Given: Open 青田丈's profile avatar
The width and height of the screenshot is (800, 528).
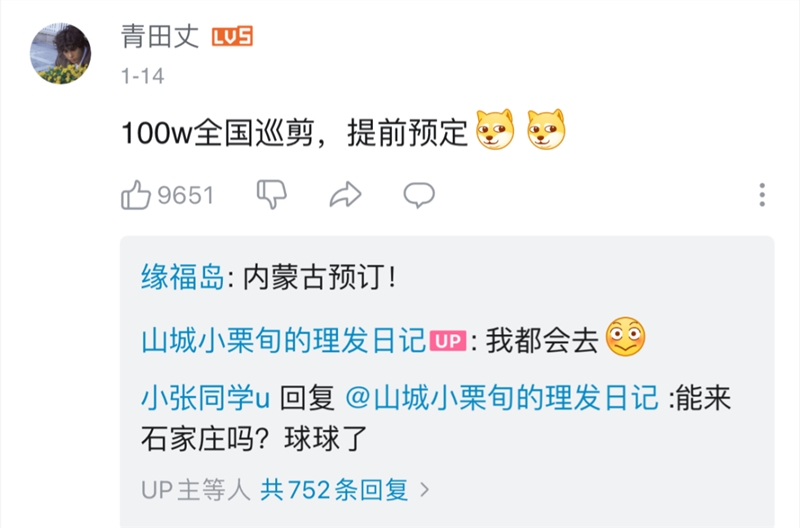Looking at the screenshot, I should 60,54.
